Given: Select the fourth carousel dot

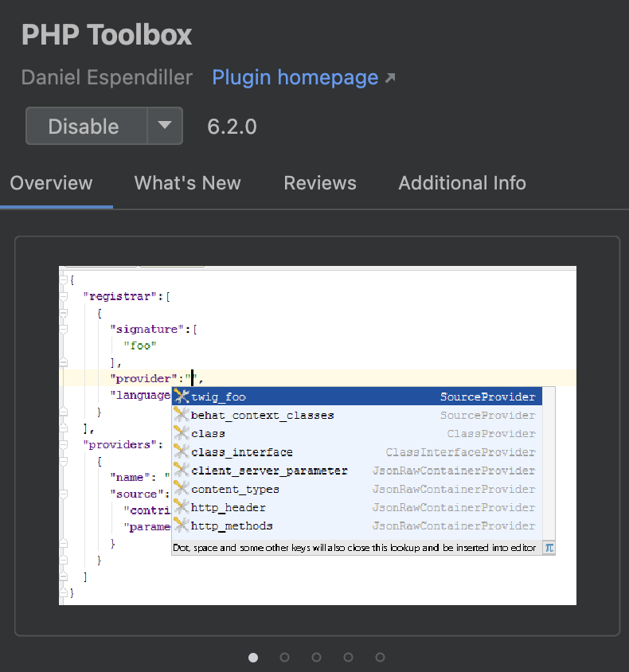Looking at the screenshot, I should [349, 658].
